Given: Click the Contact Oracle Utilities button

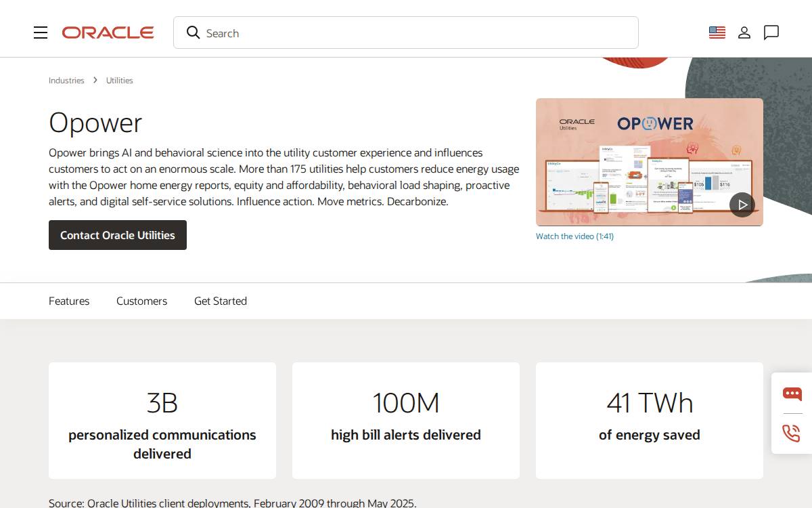Looking at the screenshot, I should (x=118, y=235).
